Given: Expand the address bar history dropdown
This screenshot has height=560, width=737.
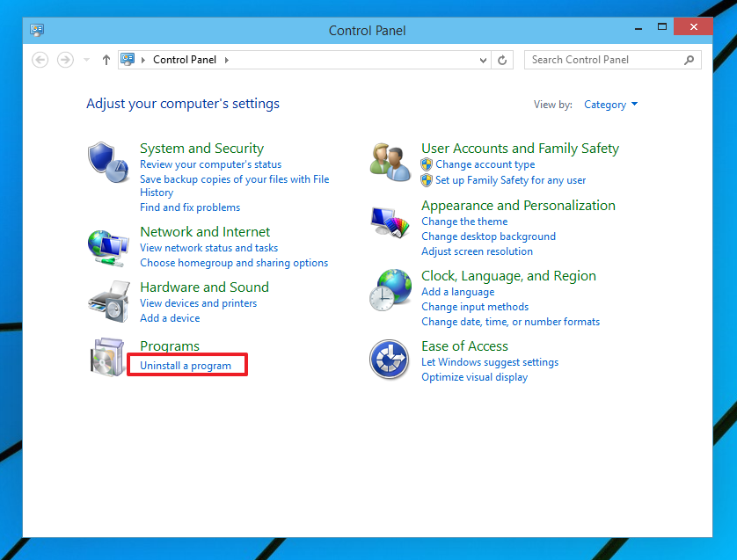Looking at the screenshot, I should 483,60.
